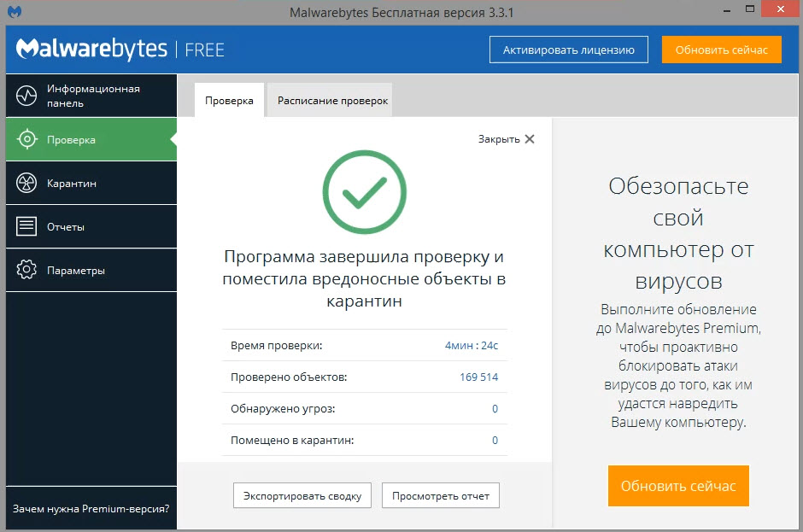Open Отчеты section
This screenshot has height=532, width=803.
pos(91,226)
